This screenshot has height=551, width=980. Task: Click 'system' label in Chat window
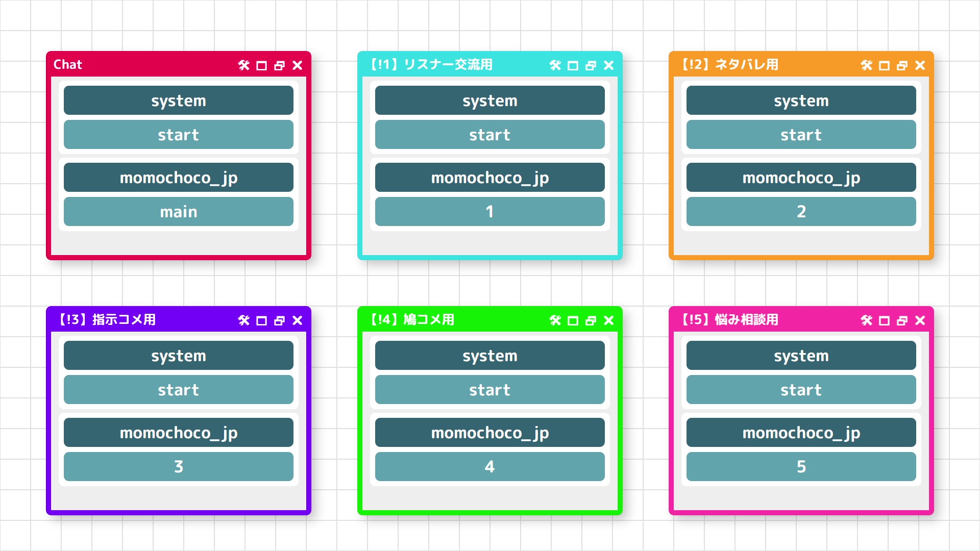click(179, 101)
